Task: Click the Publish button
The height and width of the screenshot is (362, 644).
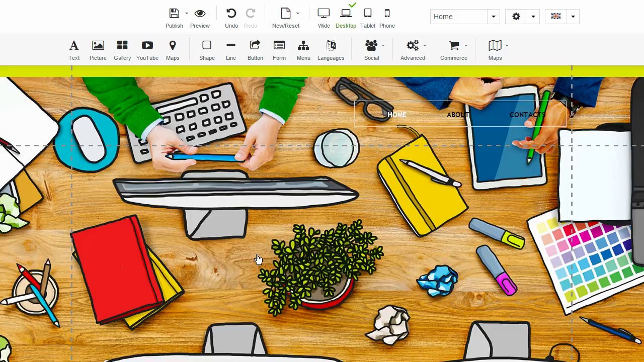Action: coord(174,18)
